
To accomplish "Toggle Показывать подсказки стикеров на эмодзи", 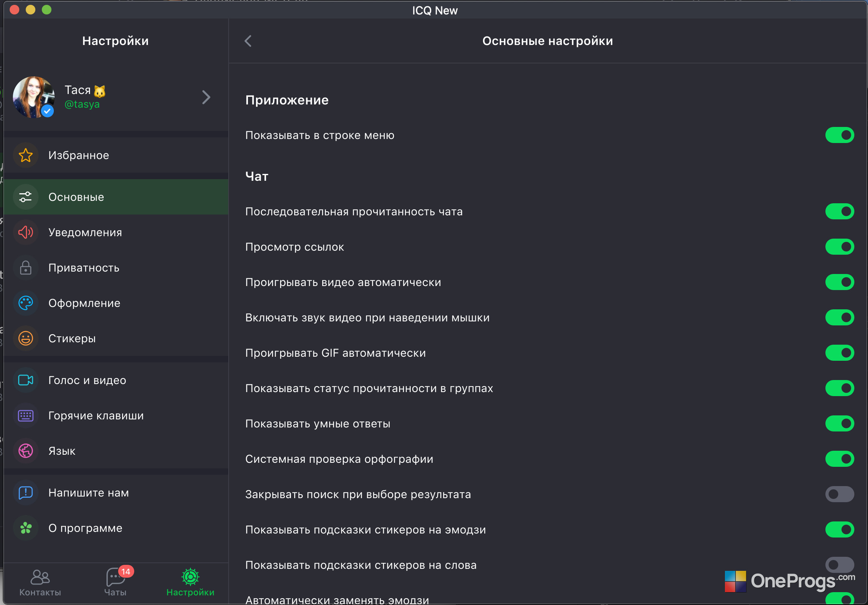I will [x=839, y=529].
